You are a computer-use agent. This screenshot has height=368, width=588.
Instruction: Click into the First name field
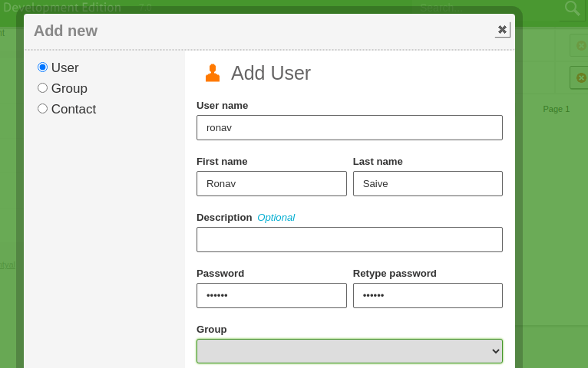[271, 184]
